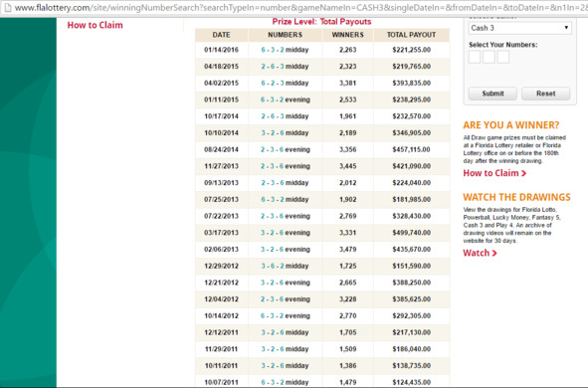Click winners count 1,509
This screenshot has width=588, height=388.
(347, 349)
